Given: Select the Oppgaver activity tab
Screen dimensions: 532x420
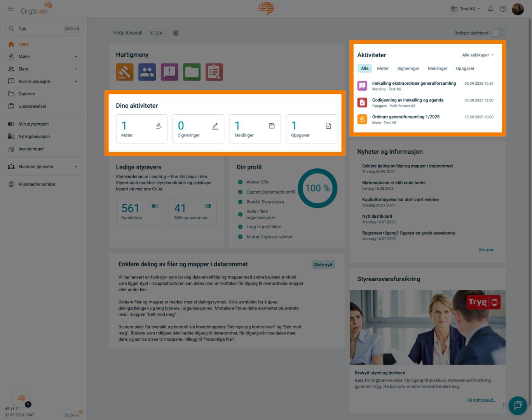Looking at the screenshot, I should [465, 68].
